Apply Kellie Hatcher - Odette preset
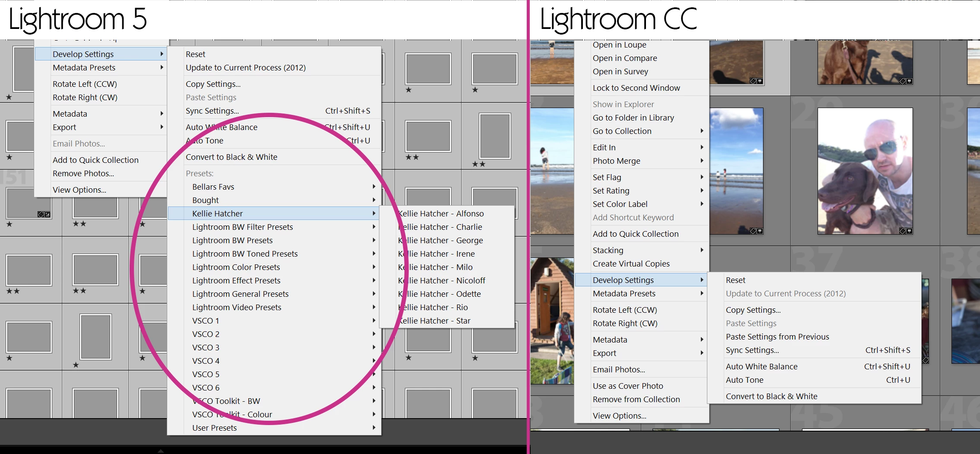 coord(447,294)
